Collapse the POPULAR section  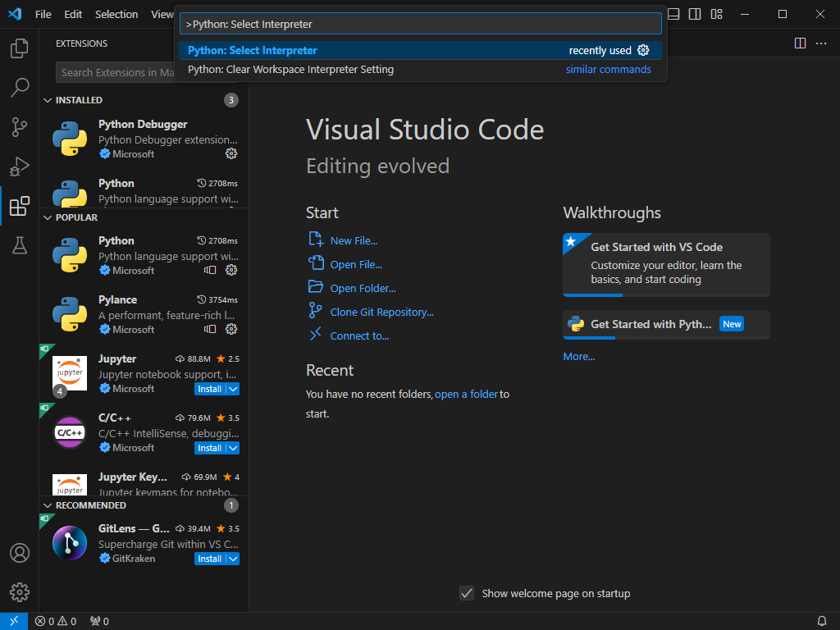[x=48, y=217]
